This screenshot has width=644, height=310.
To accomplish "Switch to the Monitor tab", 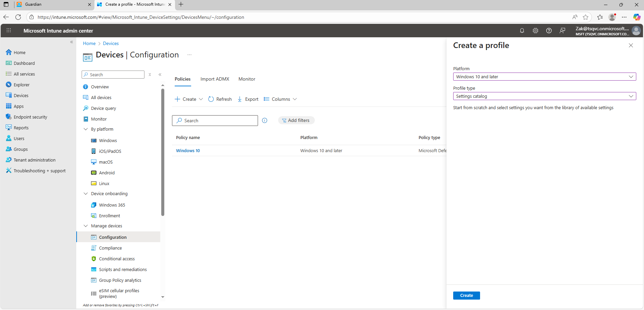I will coord(247,79).
